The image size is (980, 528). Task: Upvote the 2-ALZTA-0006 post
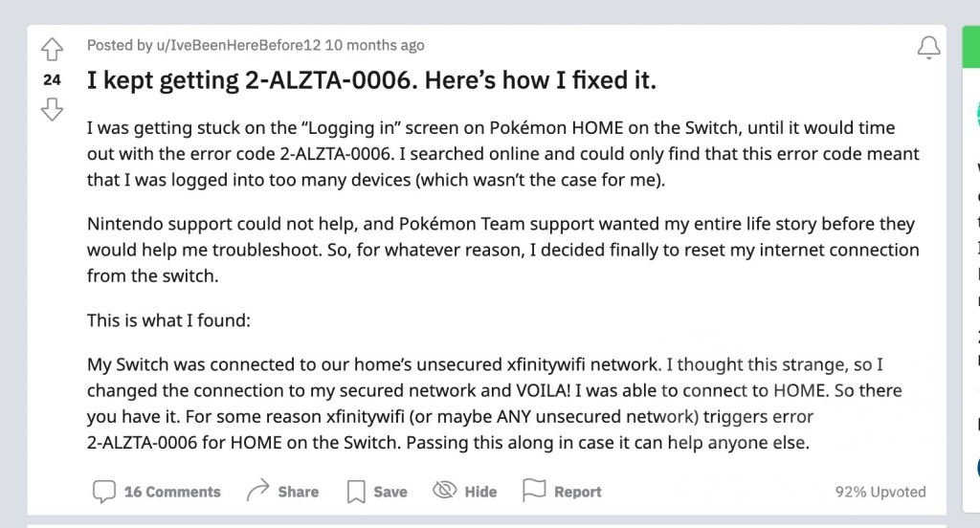[52, 49]
